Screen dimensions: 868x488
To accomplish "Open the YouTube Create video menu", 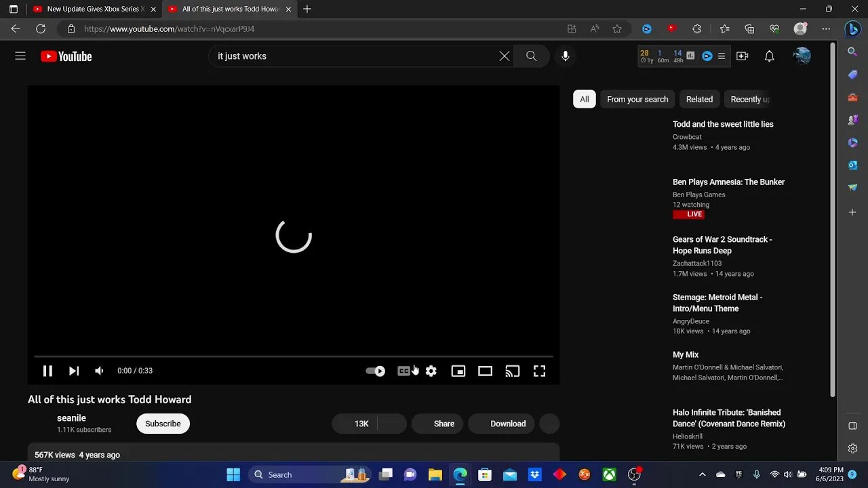I will (743, 56).
